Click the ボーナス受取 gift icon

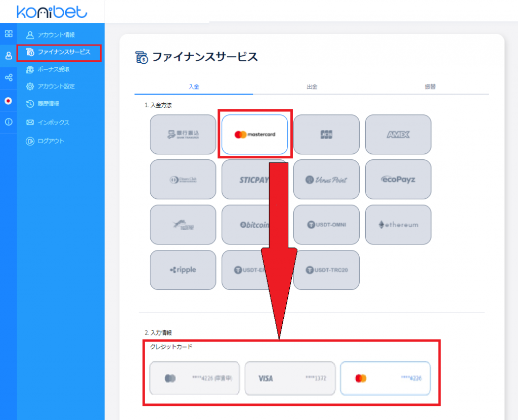coord(30,69)
